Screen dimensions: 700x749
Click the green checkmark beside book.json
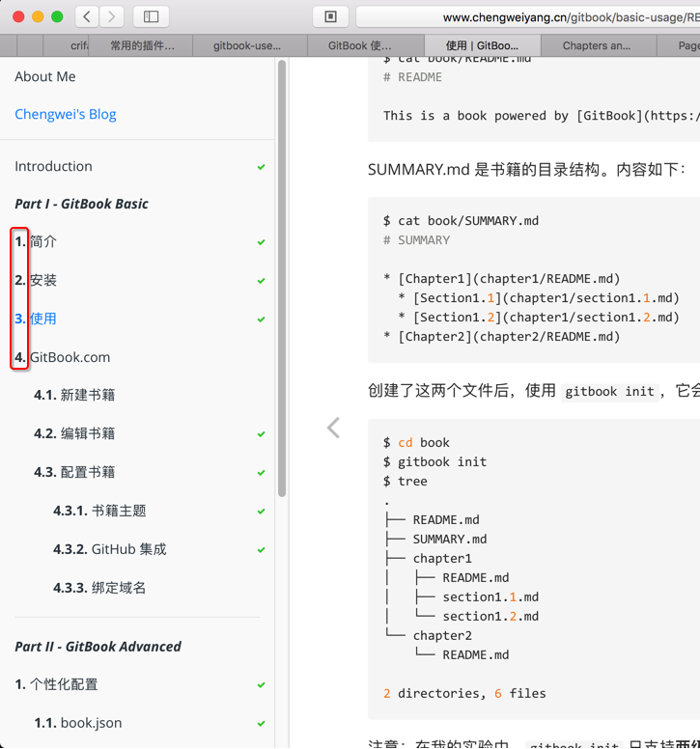[261, 724]
